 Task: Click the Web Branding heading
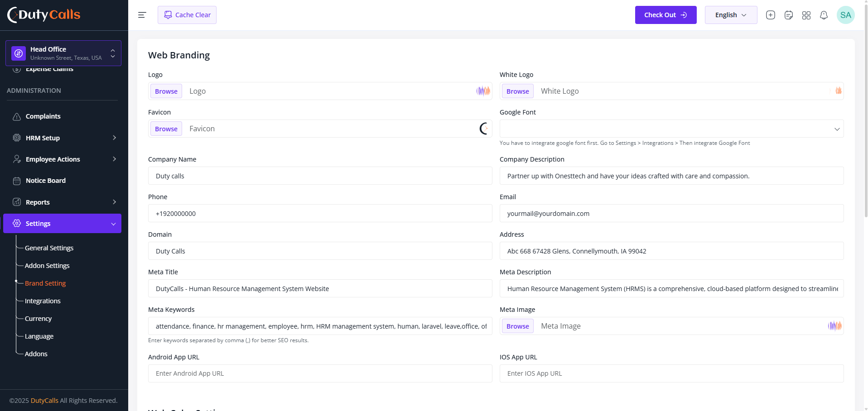[x=179, y=55]
